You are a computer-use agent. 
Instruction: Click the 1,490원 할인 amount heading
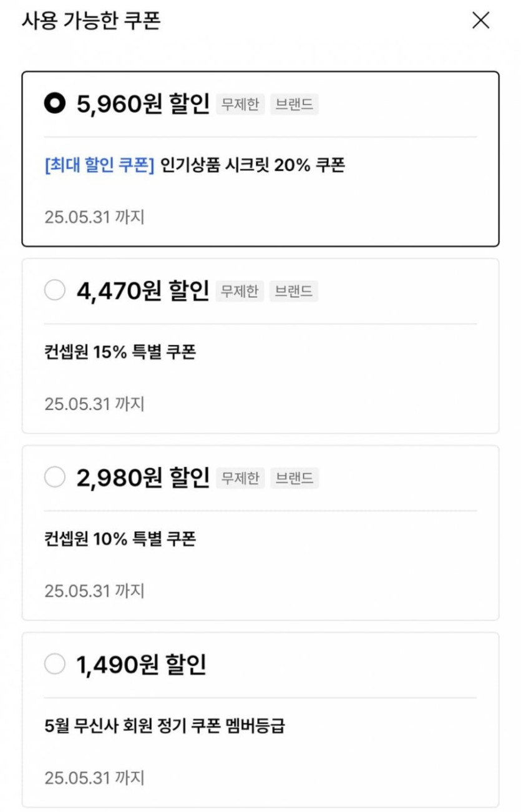141,665
